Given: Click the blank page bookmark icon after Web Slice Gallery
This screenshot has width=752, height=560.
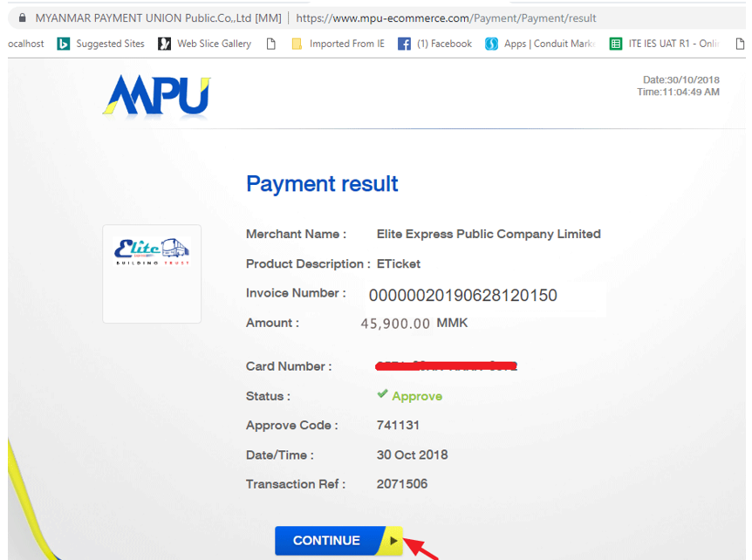Looking at the screenshot, I should point(270,43).
